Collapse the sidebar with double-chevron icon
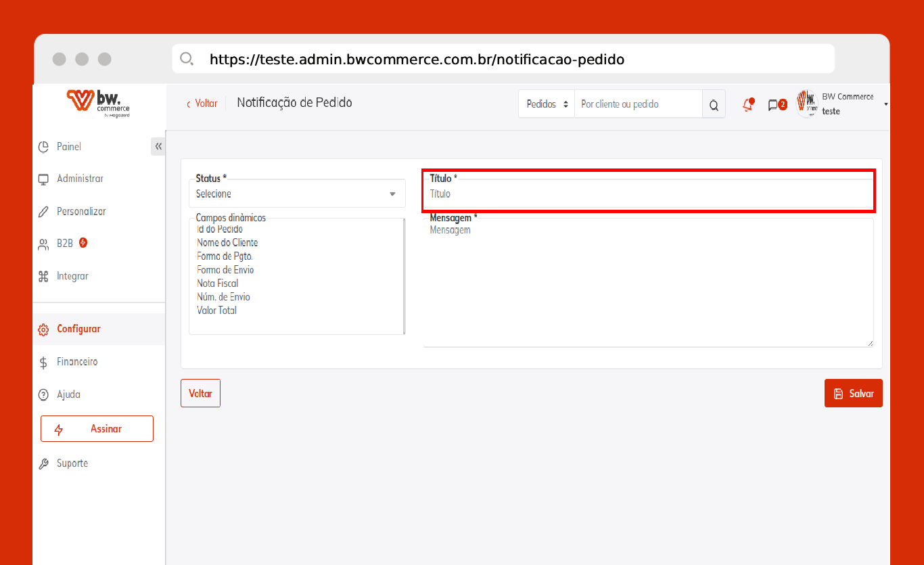Image resolution: width=924 pixels, height=565 pixels. 158,147
